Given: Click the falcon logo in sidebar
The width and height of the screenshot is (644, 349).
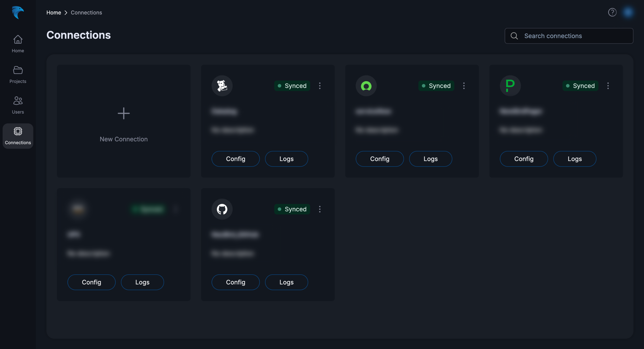Looking at the screenshot, I should point(18,12).
